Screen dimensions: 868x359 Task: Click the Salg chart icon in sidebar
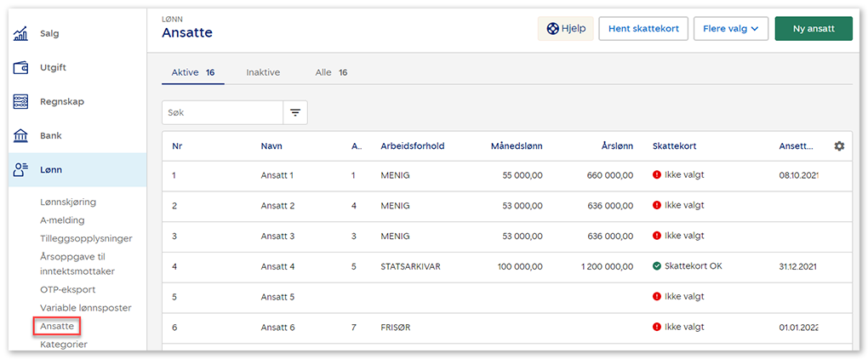pos(20,34)
